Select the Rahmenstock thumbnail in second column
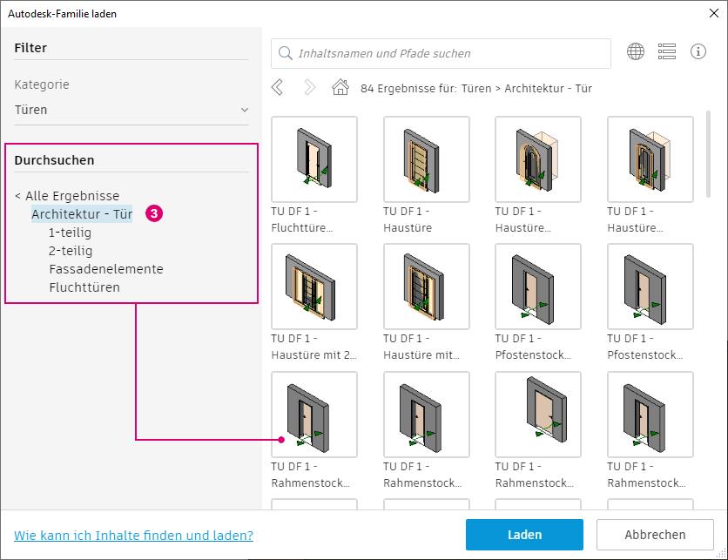The image size is (728, 560). [426, 415]
